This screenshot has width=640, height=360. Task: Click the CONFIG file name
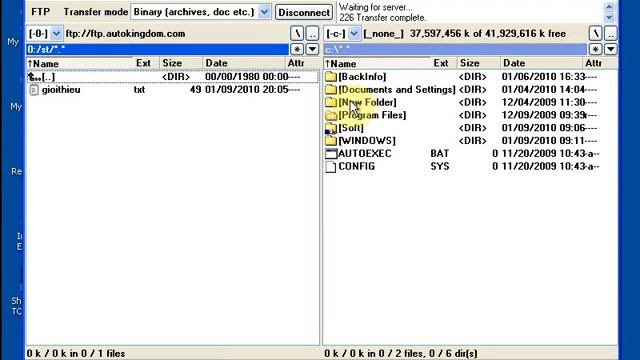point(357,167)
